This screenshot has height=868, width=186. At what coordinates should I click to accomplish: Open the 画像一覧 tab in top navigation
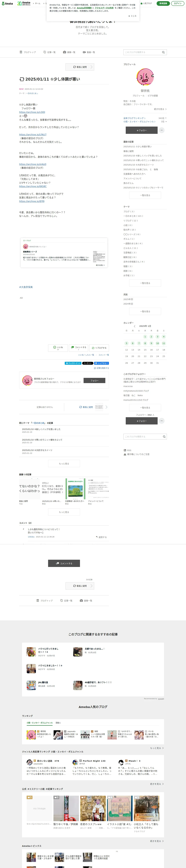[69, 52]
